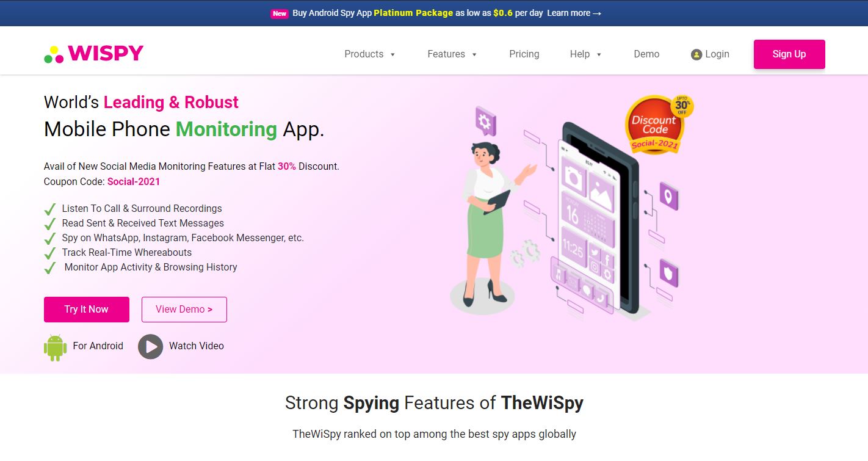Expand the Products dropdown menu
Image resolution: width=868 pixels, height=461 pixels.
coord(370,54)
